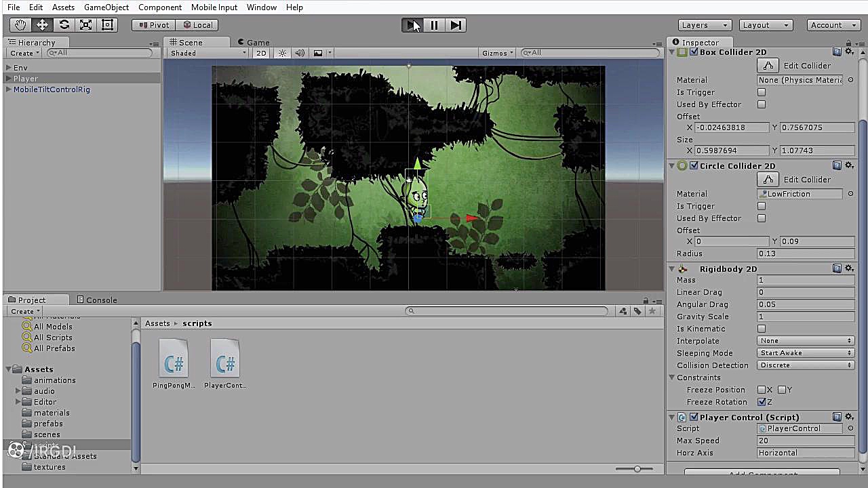Open the Gizmos dropdown in Scene view
Viewport: 868px width, 488px height.
497,53
